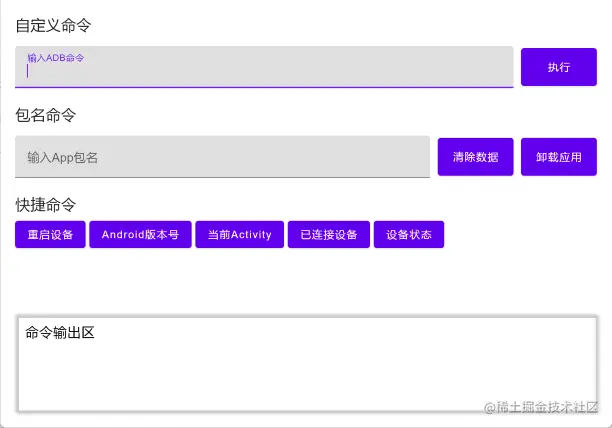Screen dimensions: 612x428
Task: Click the 当前Activity button
Action: [240, 234]
